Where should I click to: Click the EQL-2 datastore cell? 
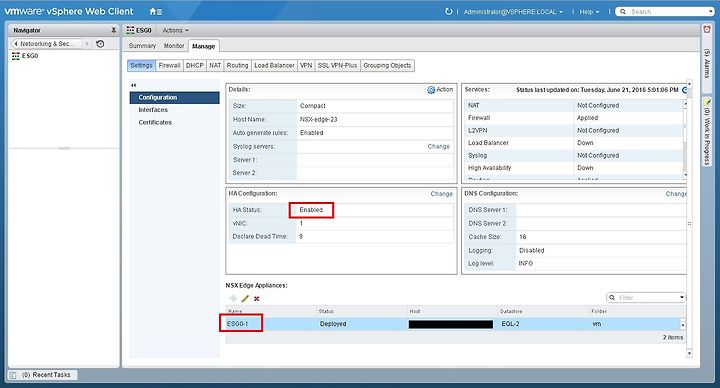[510, 324]
